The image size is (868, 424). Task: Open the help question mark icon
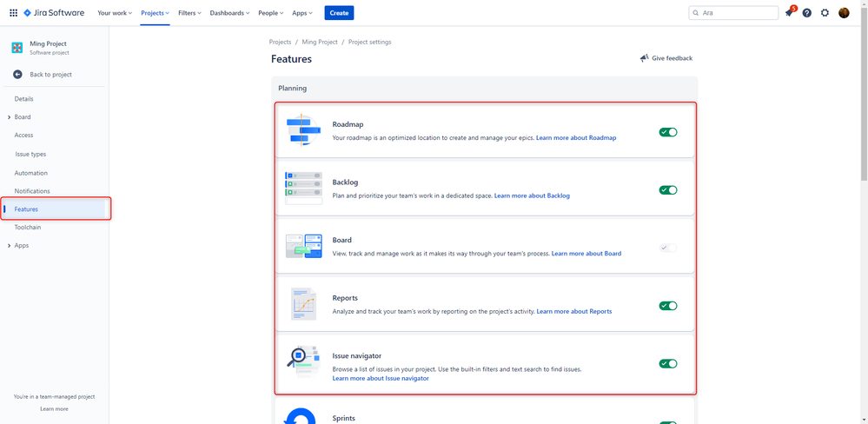coord(807,13)
